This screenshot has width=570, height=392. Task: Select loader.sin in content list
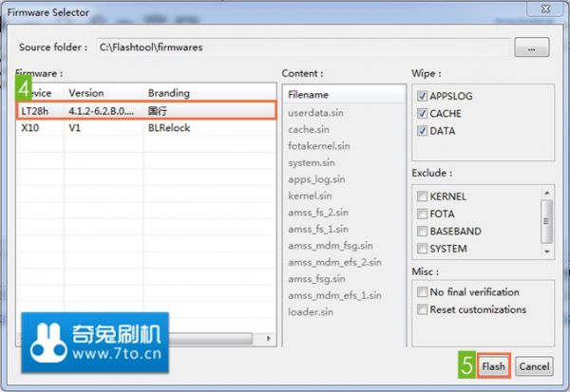(311, 312)
